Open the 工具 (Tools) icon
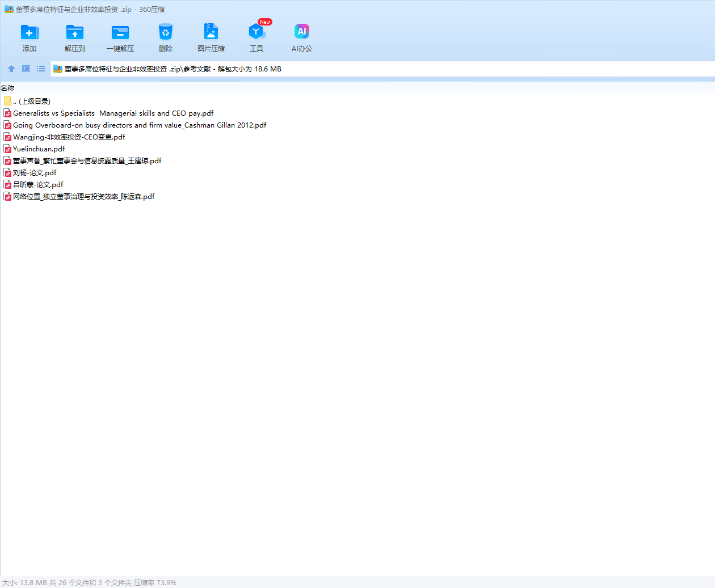The width and height of the screenshot is (715, 588). coord(256,32)
